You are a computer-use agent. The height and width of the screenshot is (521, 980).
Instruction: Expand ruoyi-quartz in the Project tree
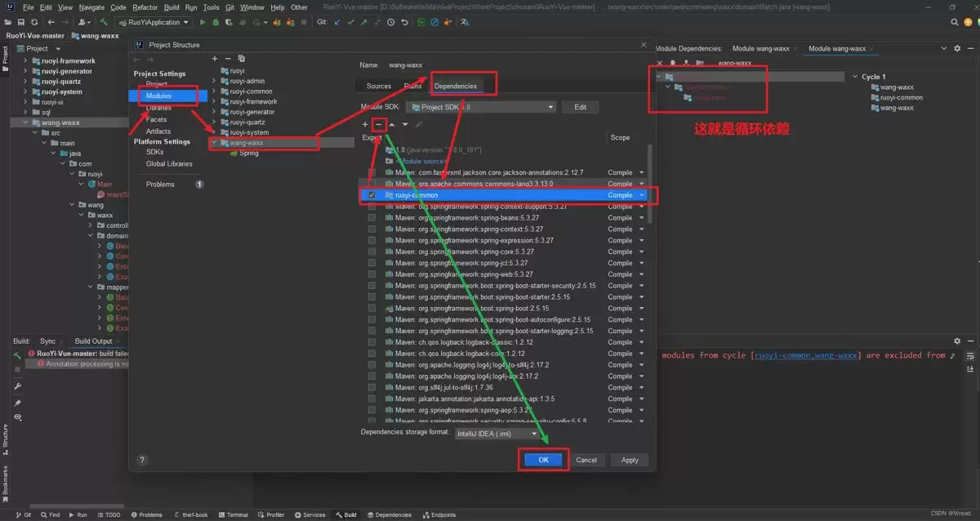[25, 82]
